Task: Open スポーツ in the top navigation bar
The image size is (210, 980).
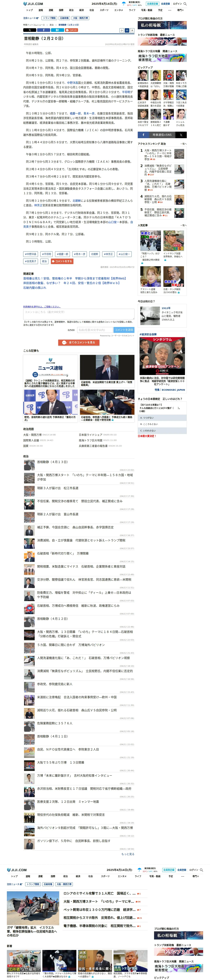Action: [104, 10]
